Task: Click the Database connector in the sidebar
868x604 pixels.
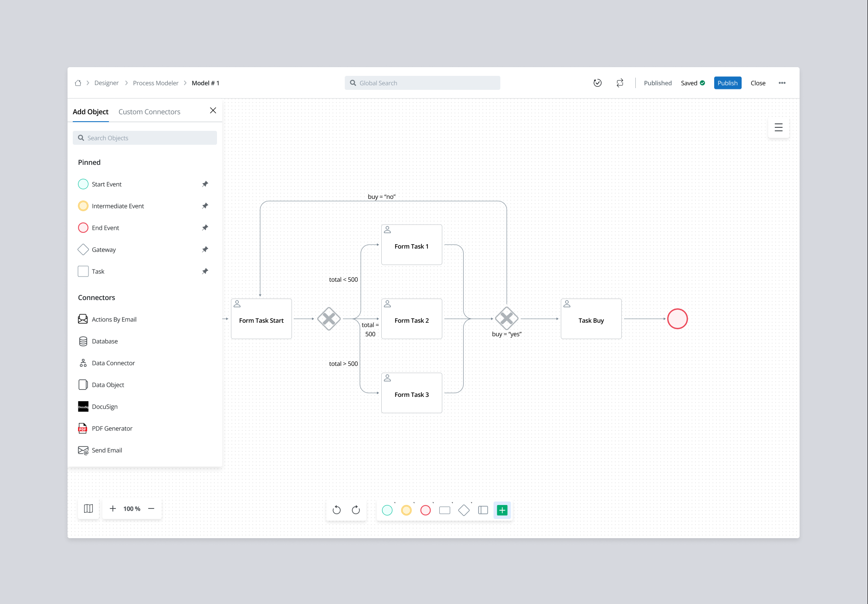Action: [105, 341]
